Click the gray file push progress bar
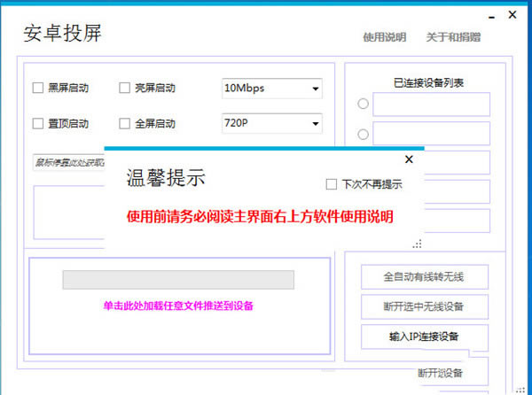Screen dimensions: 532x395 point(177,279)
